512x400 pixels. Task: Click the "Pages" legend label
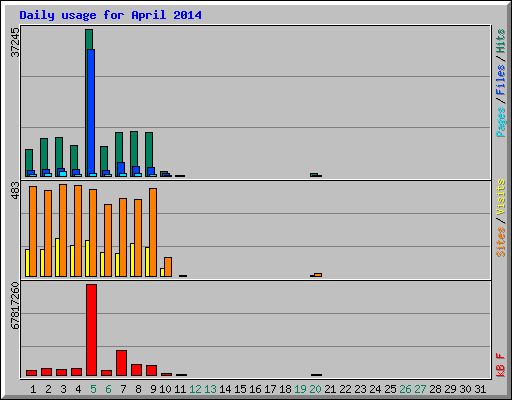tap(501, 122)
